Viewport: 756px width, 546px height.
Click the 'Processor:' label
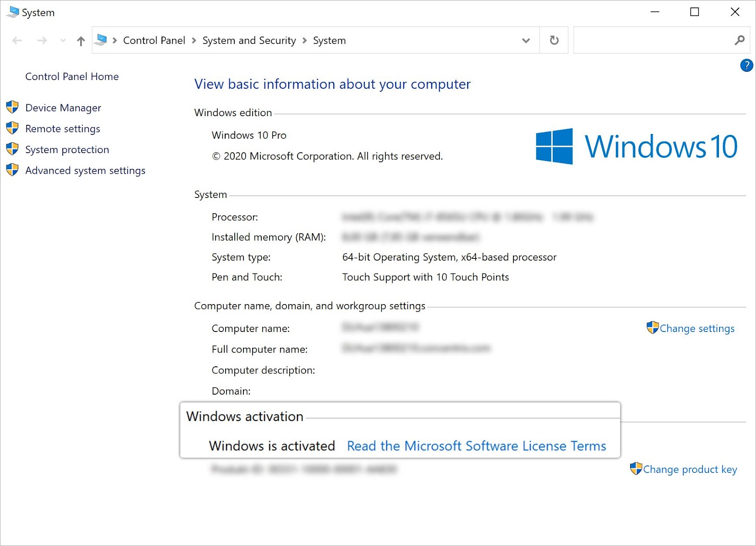point(235,217)
